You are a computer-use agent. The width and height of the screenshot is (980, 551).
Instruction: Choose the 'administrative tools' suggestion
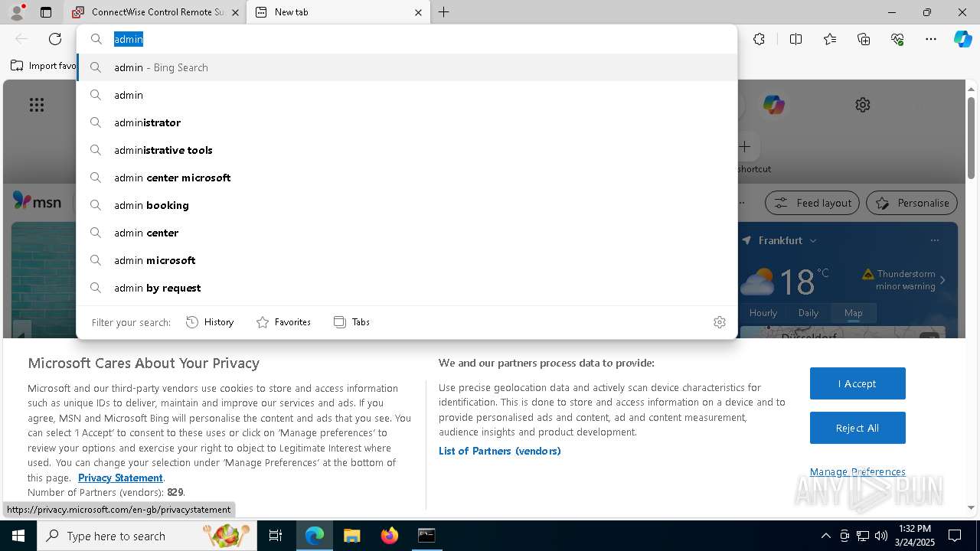click(x=407, y=150)
